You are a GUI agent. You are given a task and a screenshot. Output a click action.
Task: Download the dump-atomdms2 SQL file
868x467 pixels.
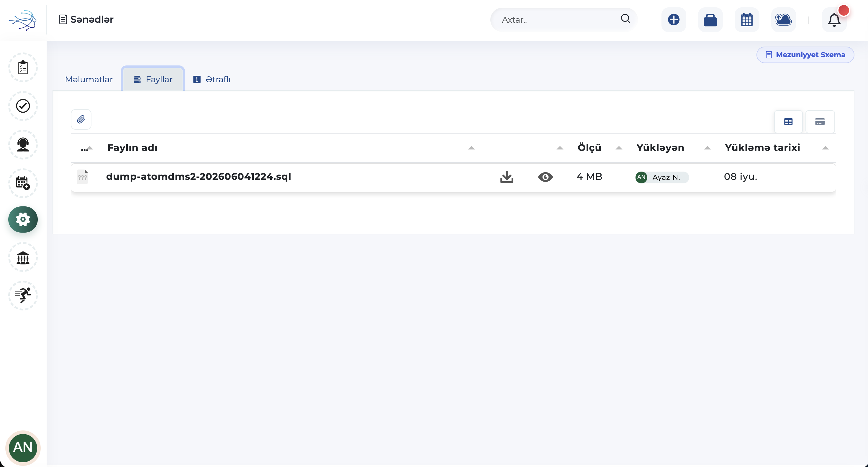pyautogui.click(x=507, y=177)
